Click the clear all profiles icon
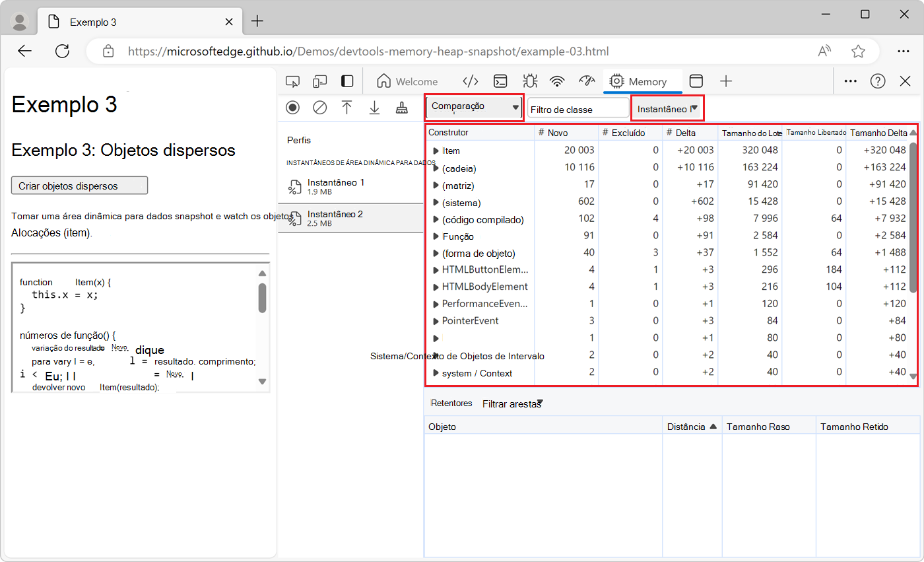The image size is (924, 562). 320,108
